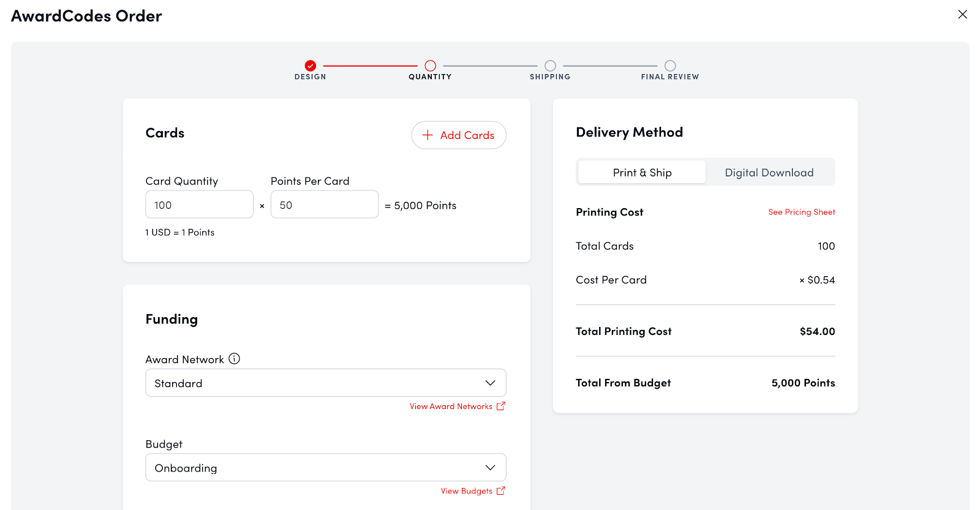980x510 pixels.
Task: Switch to Digital Download delivery
Action: click(x=769, y=173)
